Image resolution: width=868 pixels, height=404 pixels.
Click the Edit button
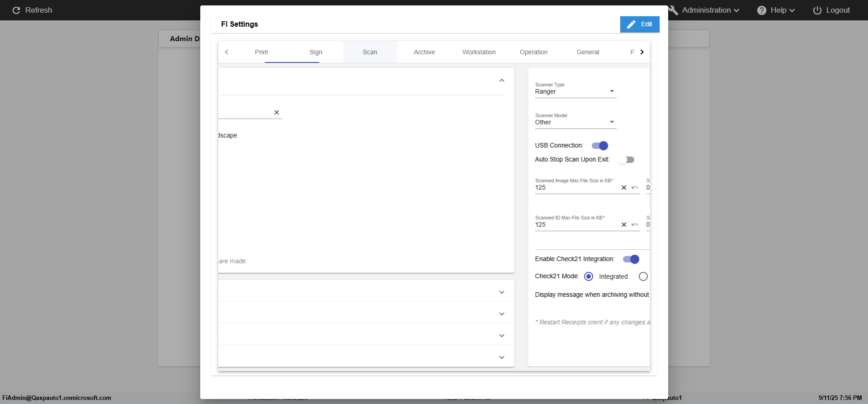(640, 24)
